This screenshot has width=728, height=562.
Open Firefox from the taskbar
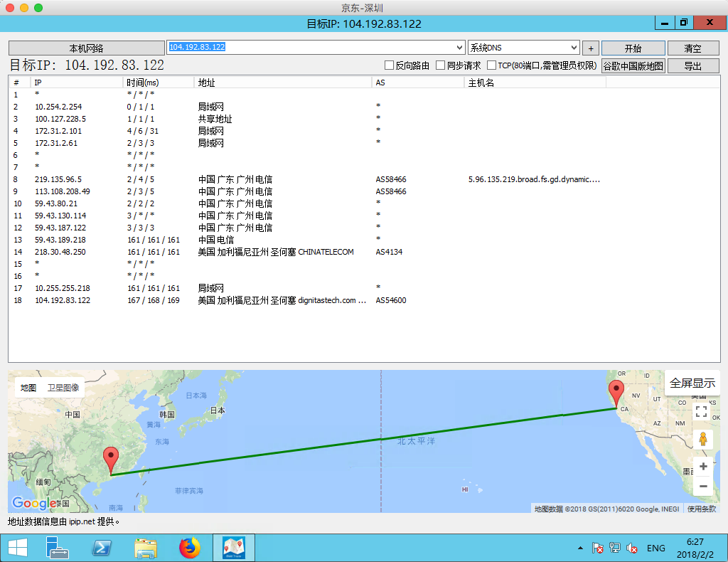click(x=190, y=548)
